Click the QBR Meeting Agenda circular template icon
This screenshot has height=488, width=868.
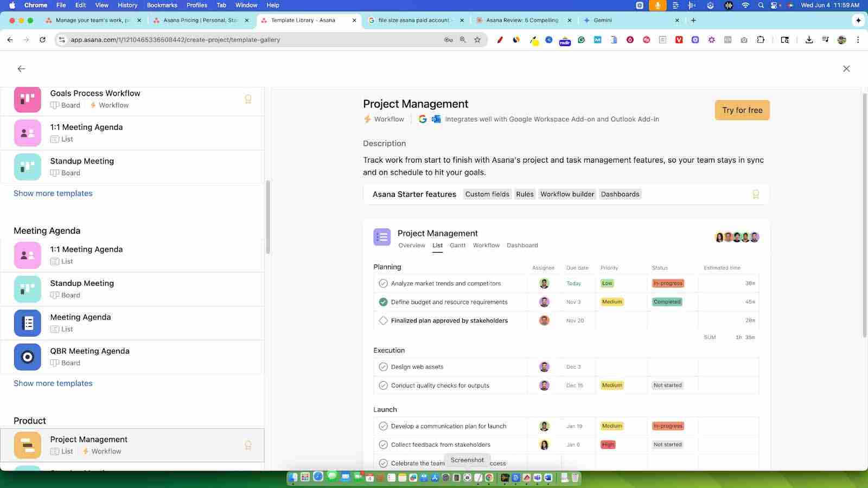point(27,357)
